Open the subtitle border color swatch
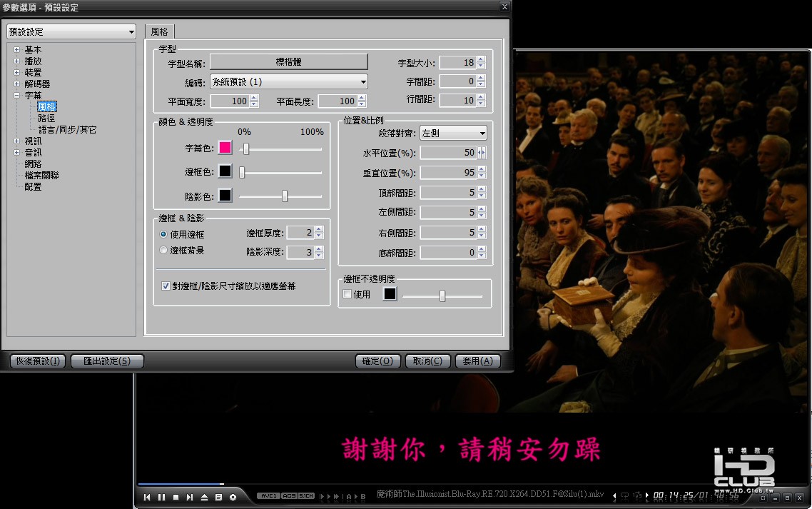The image size is (812, 509). (225, 171)
